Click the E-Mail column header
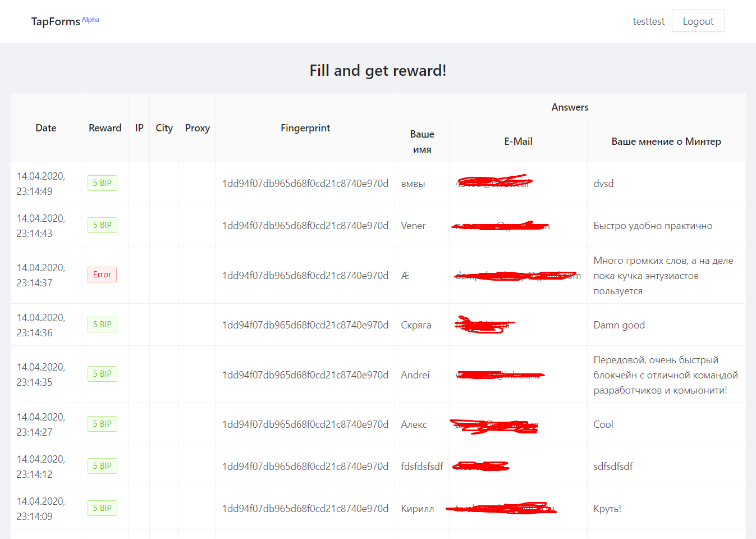This screenshot has width=756, height=539. 518,141
